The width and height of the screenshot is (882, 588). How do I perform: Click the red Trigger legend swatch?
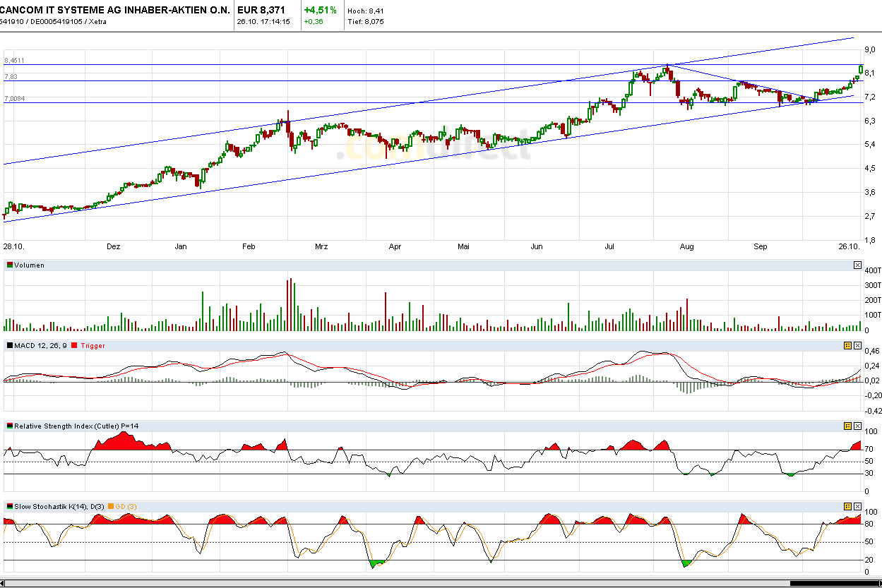[74, 345]
